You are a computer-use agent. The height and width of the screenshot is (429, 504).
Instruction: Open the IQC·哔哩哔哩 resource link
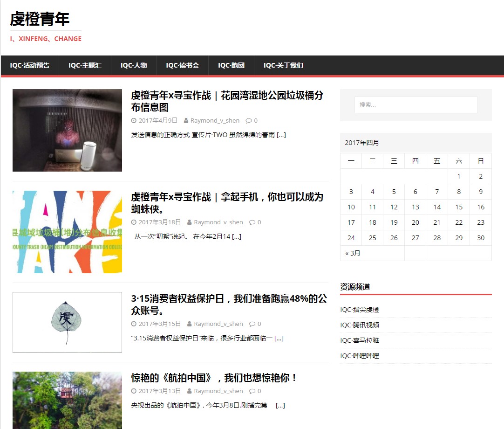pyautogui.click(x=360, y=356)
